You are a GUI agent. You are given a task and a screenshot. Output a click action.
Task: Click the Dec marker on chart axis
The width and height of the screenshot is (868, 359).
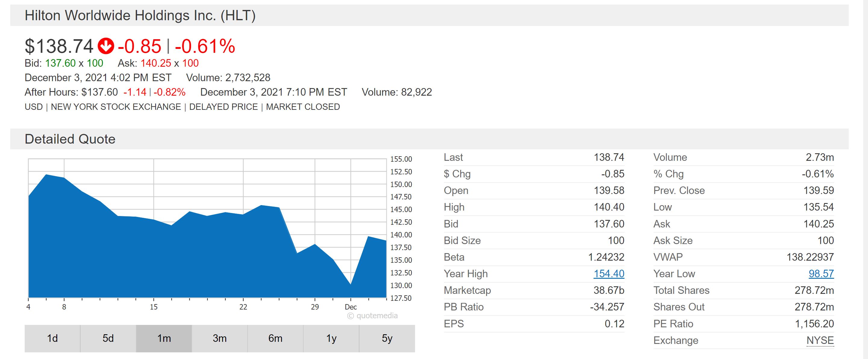(351, 307)
